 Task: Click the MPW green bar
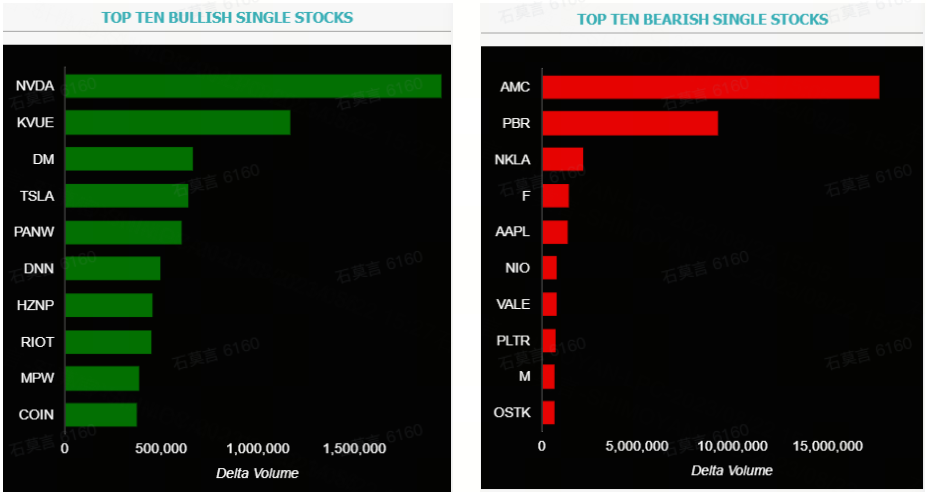point(102,378)
